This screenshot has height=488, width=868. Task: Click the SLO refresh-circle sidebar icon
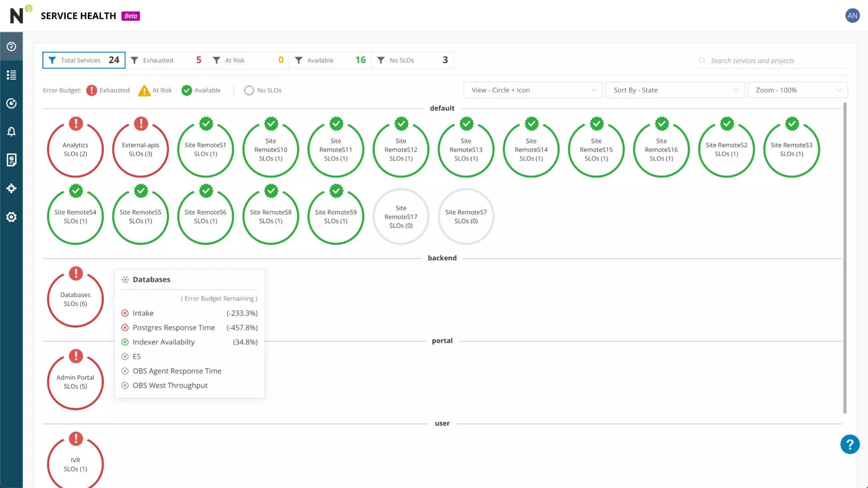(11, 103)
